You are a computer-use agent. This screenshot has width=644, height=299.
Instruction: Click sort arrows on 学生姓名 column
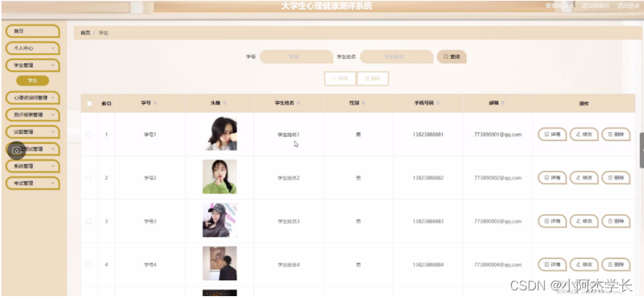point(298,103)
